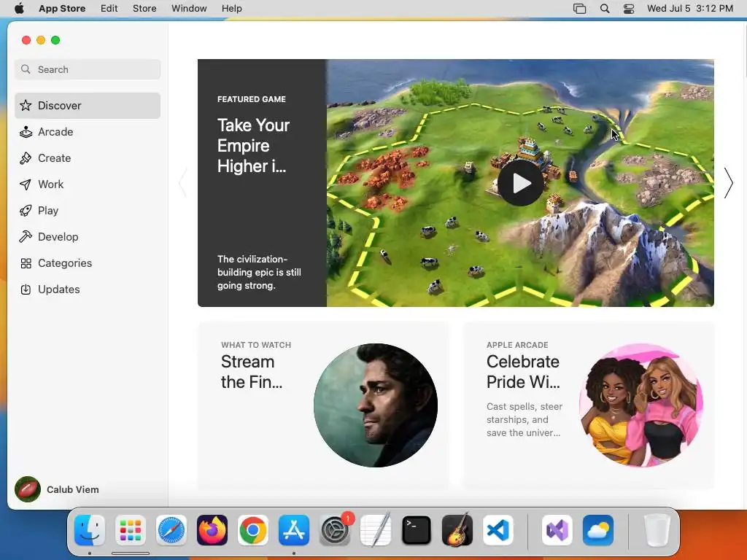Open the Updates download icon

26,289
